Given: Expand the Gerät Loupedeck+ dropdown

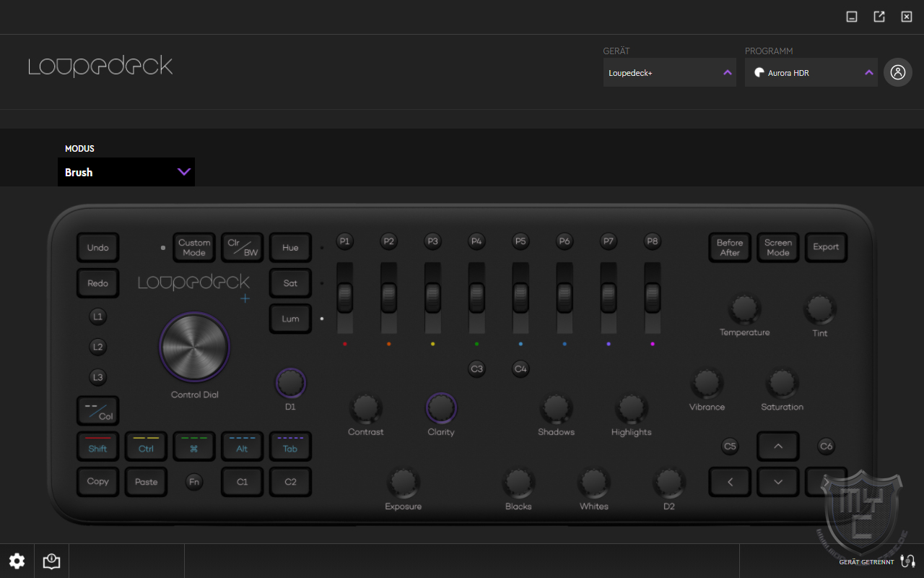Looking at the screenshot, I should (670, 72).
